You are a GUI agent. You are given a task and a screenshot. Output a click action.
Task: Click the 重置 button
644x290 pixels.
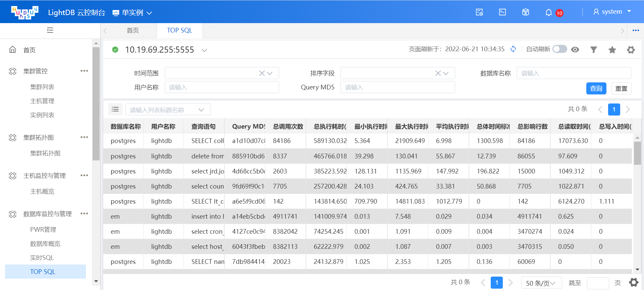[622, 88]
